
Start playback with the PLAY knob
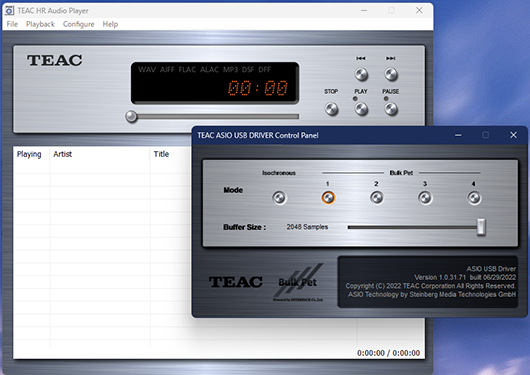point(361,109)
